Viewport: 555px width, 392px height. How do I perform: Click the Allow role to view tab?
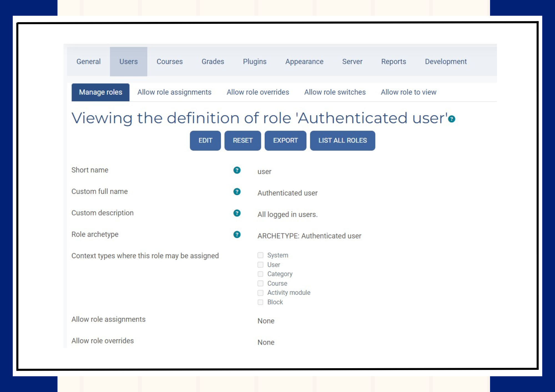pyautogui.click(x=408, y=92)
